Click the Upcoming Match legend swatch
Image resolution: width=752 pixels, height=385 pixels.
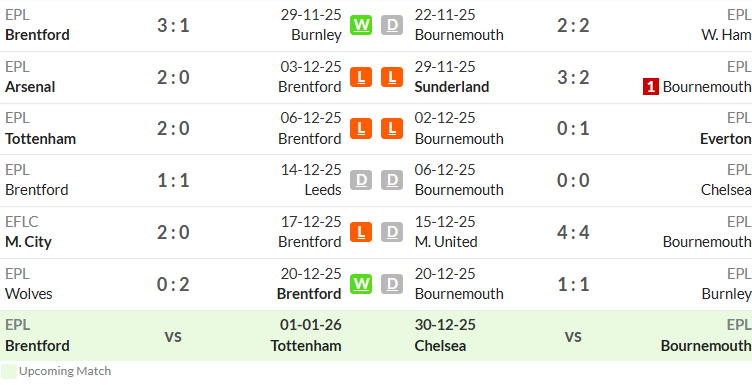9,372
